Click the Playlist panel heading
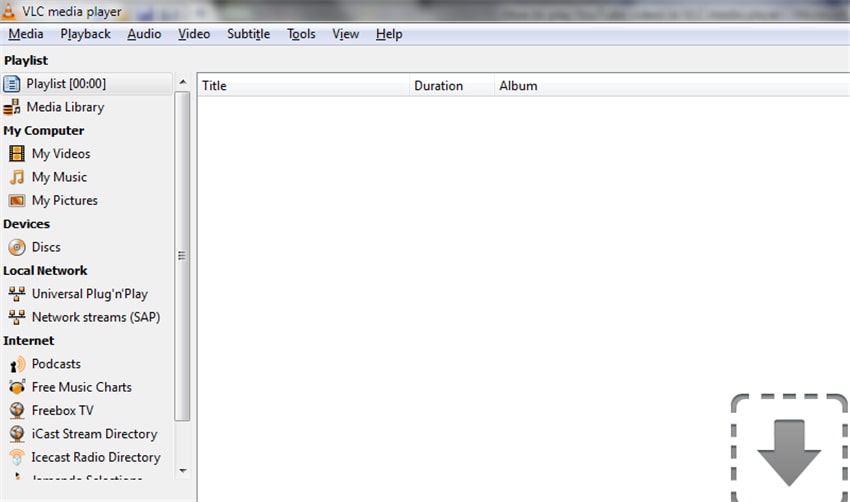The image size is (850, 502). (x=25, y=60)
